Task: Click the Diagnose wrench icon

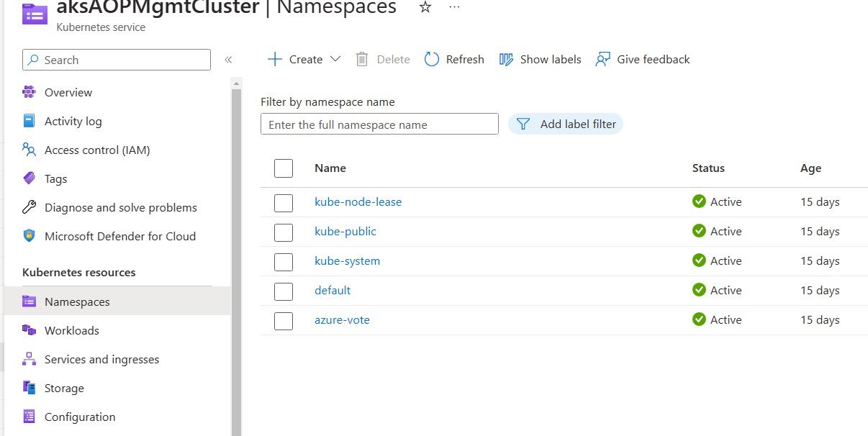Action: 29,207
